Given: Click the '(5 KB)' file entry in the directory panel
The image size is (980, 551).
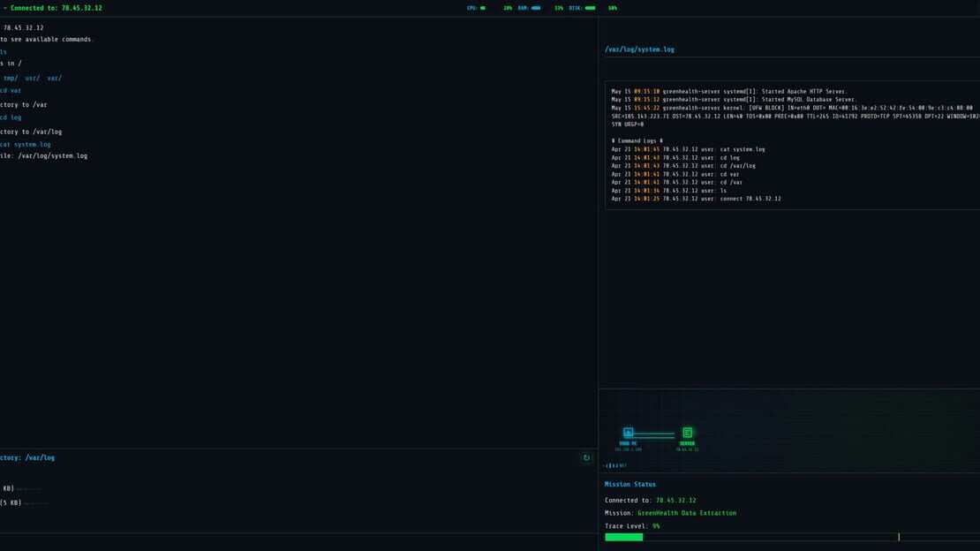Looking at the screenshot, I should tap(11, 502).
